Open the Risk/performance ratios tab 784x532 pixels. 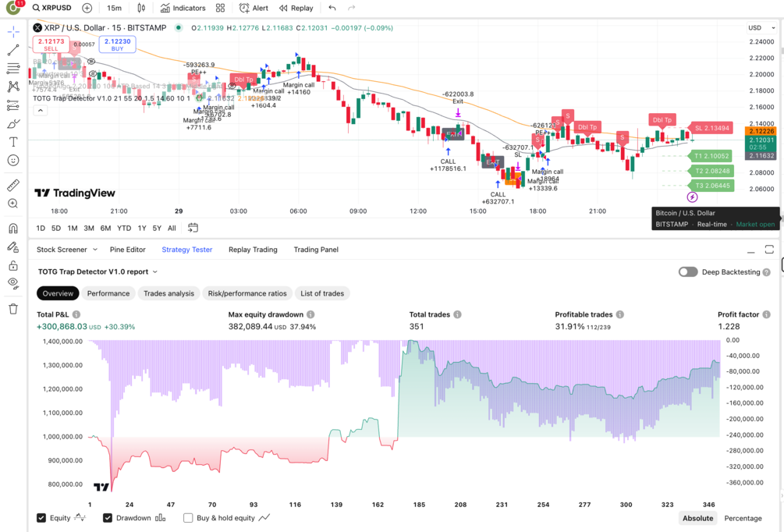[247, 293]
